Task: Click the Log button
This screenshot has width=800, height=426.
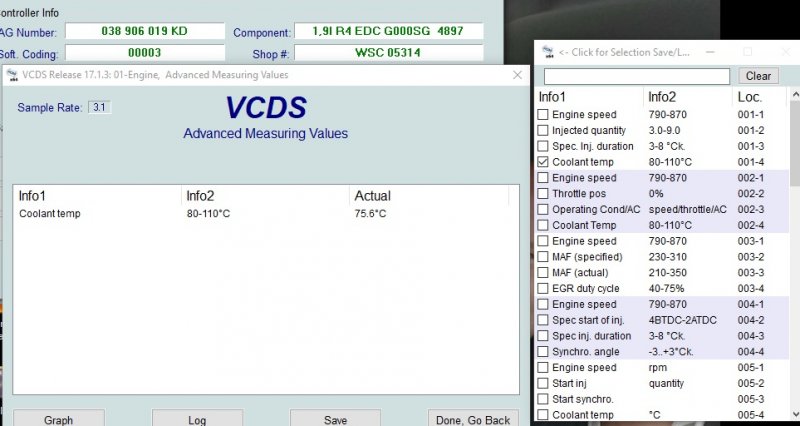Action: pyautogui.click(x=197, y=419)
